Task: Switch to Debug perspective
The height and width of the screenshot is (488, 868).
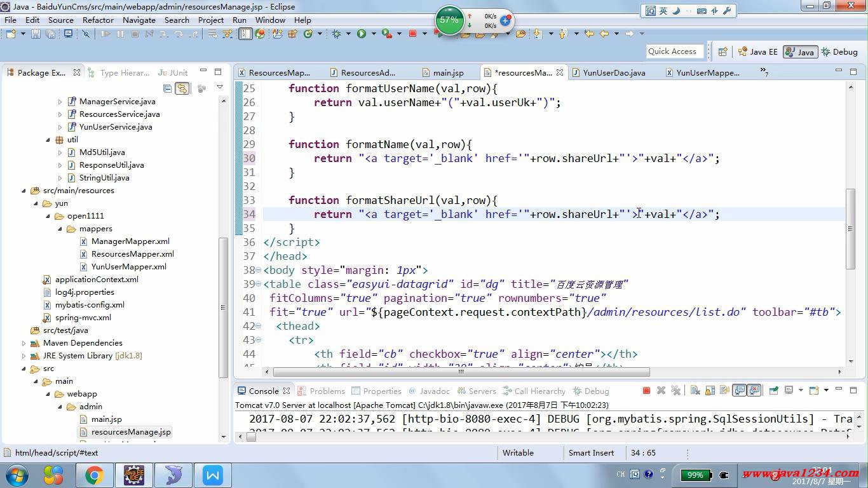Action: point(839,52)
